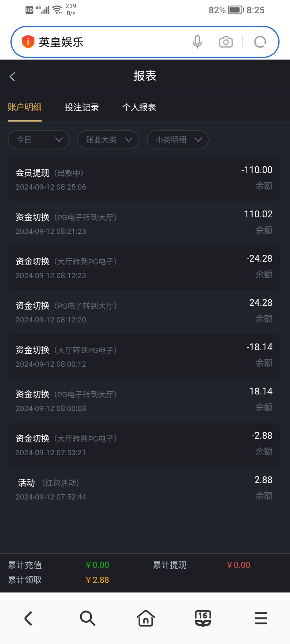This screenshot has width=290, height=644.
Task: Go to the browser home page
Action: tap(145, 618)
